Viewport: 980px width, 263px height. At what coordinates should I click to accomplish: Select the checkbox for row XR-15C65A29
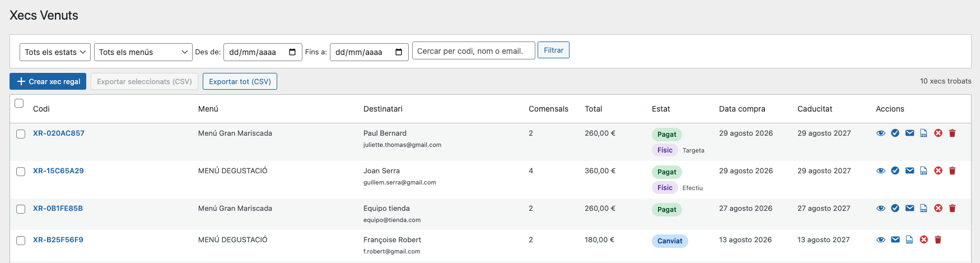[x=21, y=172]
